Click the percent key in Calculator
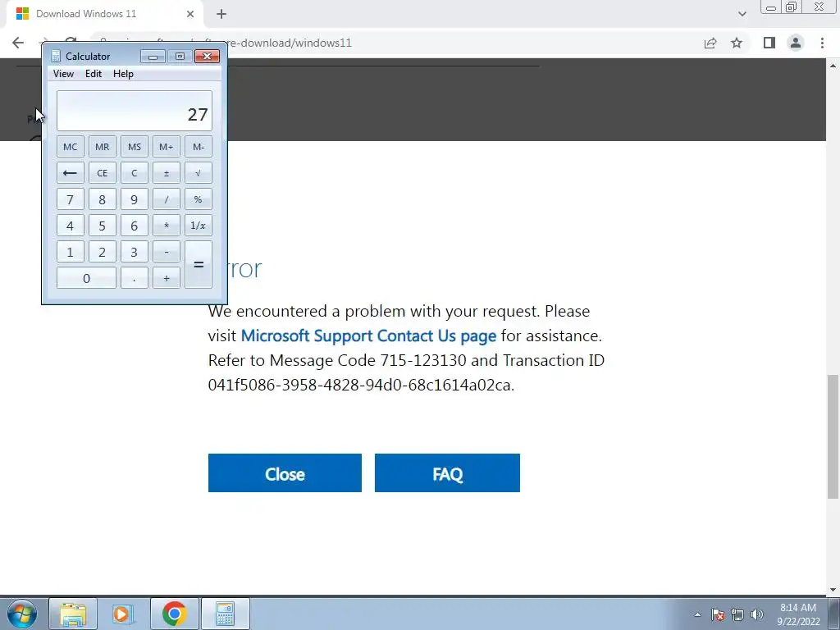This screenshot has height=630, width=840. (199, 199)
